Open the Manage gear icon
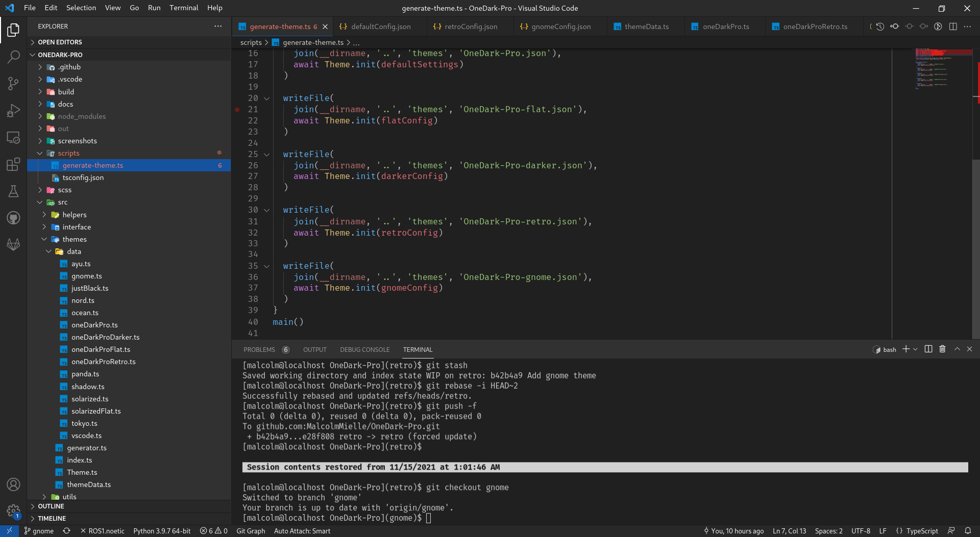The height and width of the screenshot is (537, 980). click(13, 511)
